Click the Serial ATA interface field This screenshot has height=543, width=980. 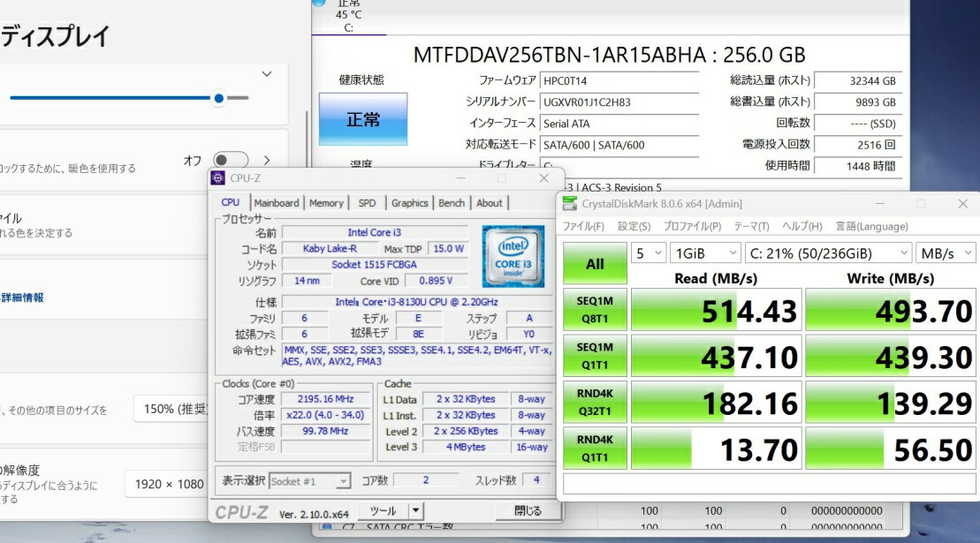pyautogui.click(x=619, y=124)
